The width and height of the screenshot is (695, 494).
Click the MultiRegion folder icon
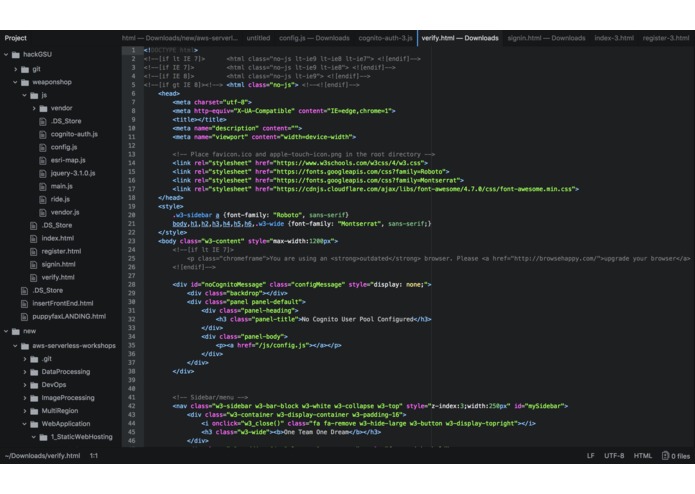pyautogui.click(x=34, y=411)
